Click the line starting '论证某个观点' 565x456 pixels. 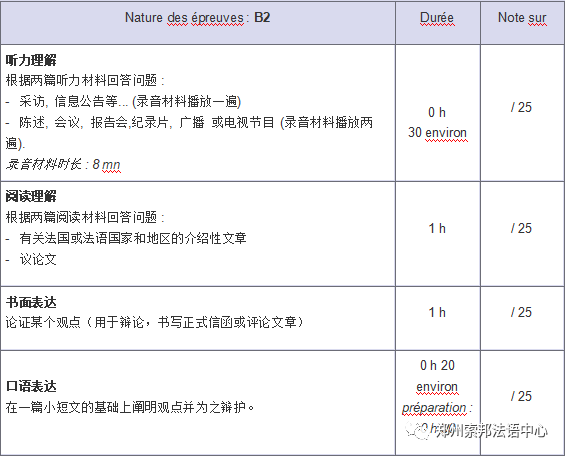click(155, 322)
